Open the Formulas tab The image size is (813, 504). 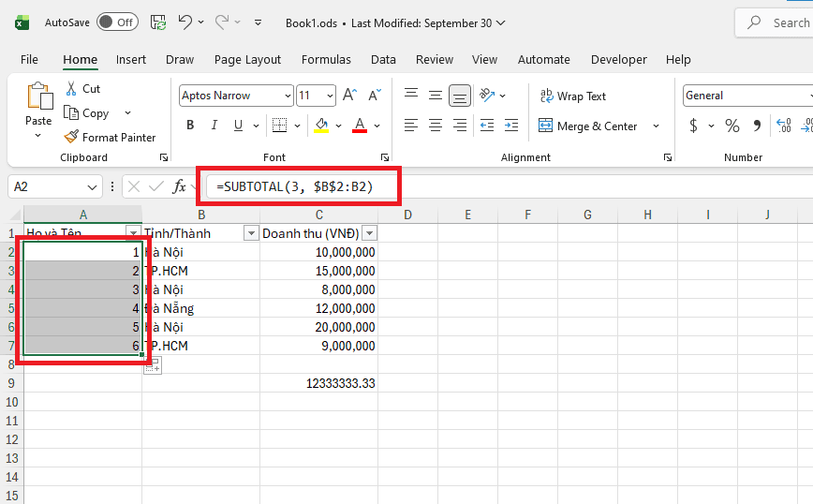point(326,60)
